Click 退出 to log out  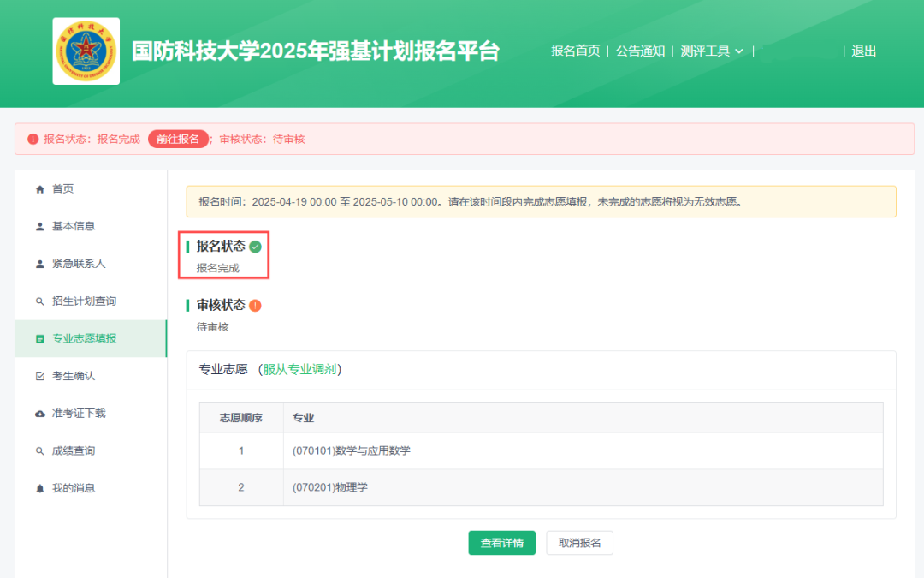click(x=864, y=51)
